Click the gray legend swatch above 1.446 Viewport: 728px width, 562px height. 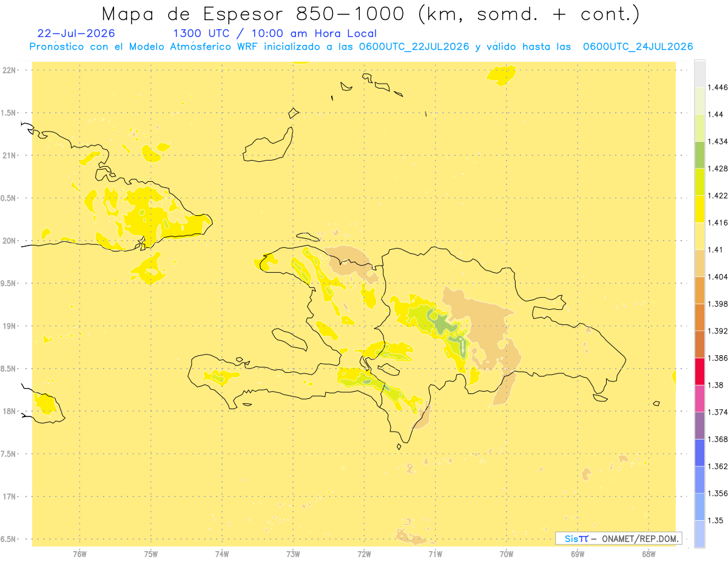[699, 73]
